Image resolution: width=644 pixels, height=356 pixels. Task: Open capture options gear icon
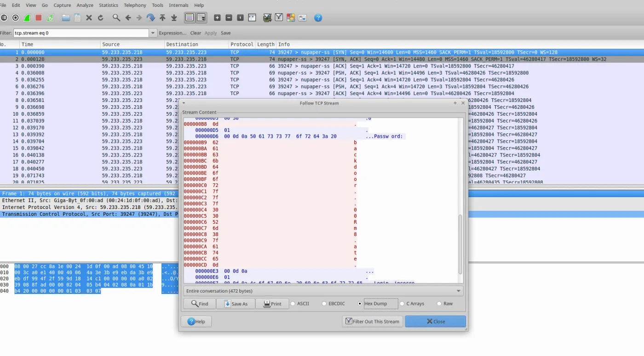tap(16, 18)
